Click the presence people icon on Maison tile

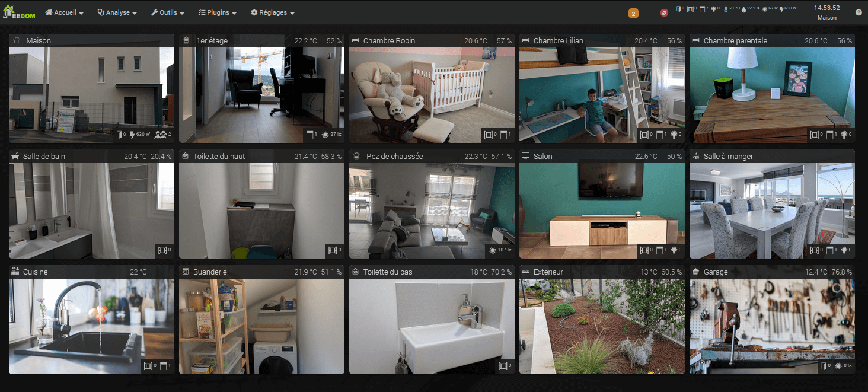(161, 135)
